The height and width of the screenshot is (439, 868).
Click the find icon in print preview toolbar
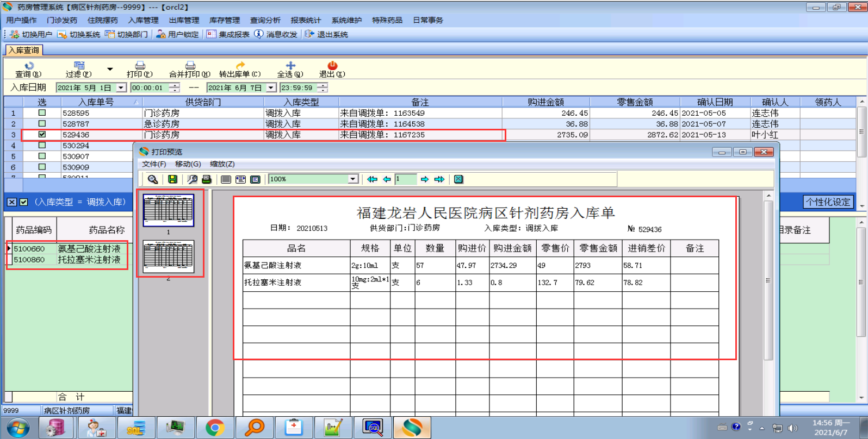click(x=193, y=179)
